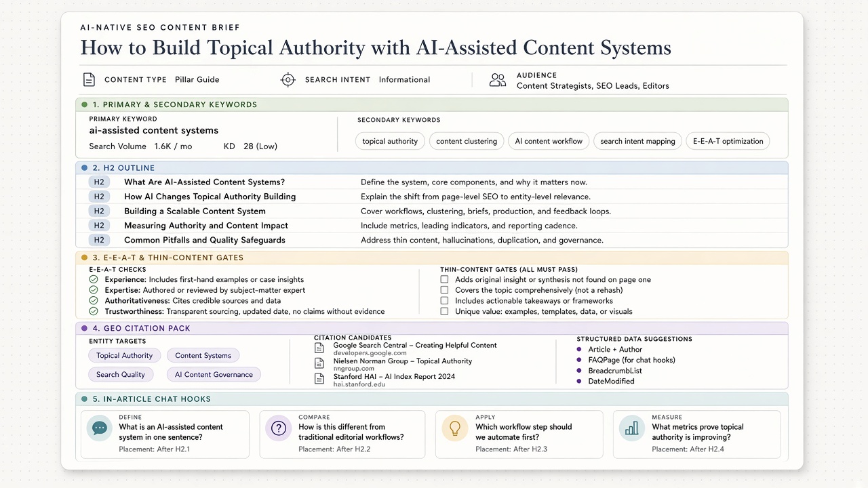Click 'Measuring Authority and Content Impact' heading
The height and width of the screenshot is (488, 868).
206,226
